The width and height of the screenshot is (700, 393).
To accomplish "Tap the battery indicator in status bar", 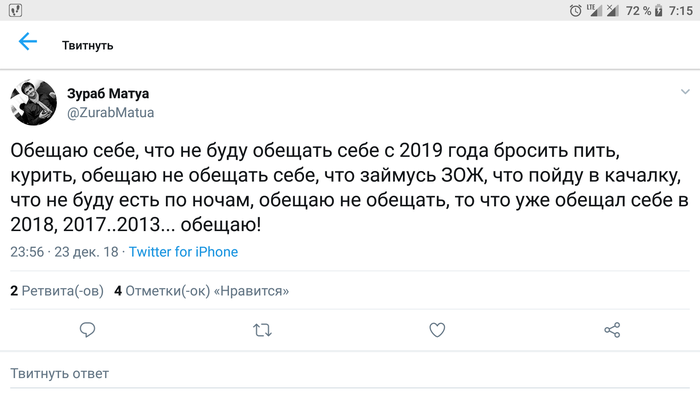I will 658,10.
